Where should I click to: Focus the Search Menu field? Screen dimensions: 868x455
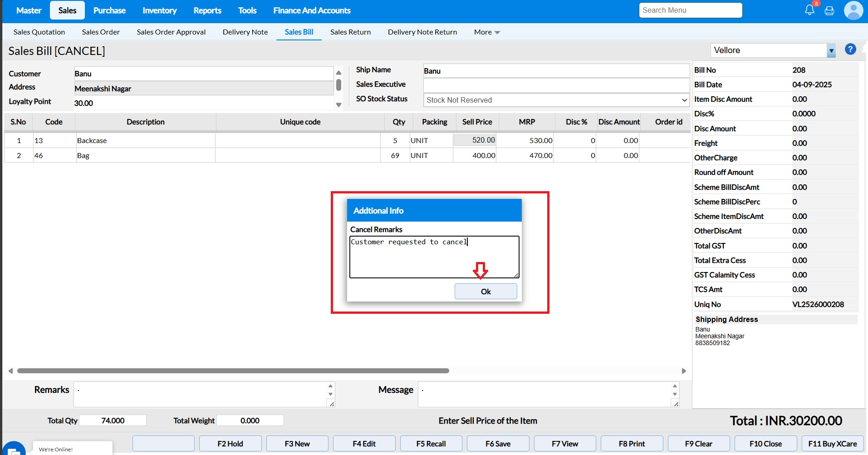point(690,10)
